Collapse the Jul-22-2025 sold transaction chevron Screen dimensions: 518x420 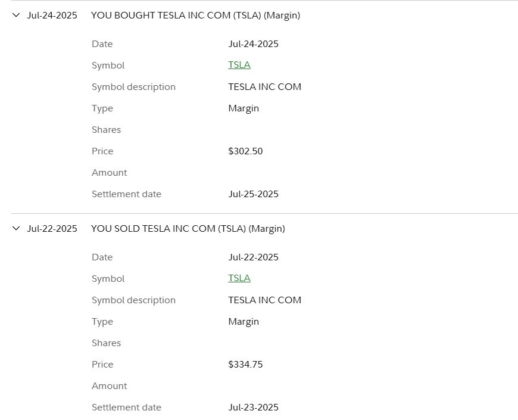16,228
